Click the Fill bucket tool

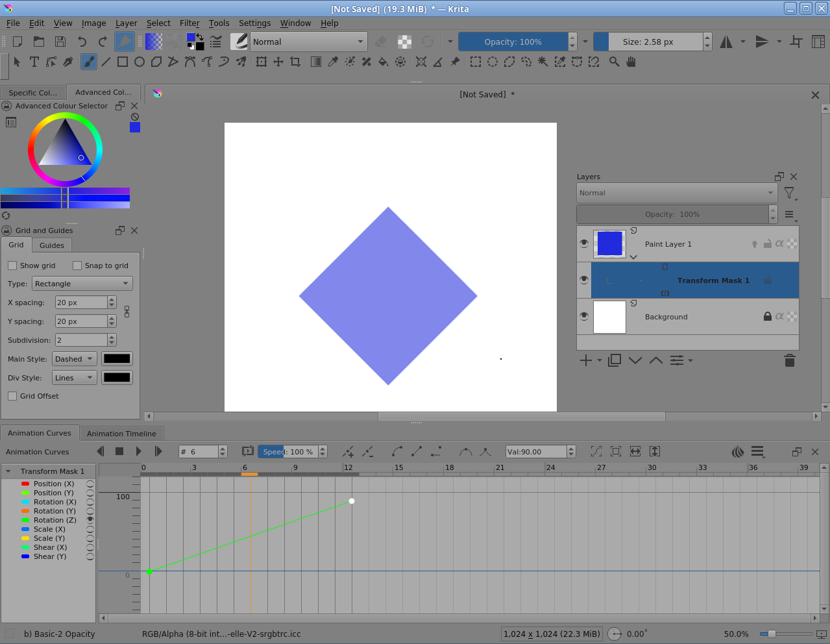pos(384,62)
